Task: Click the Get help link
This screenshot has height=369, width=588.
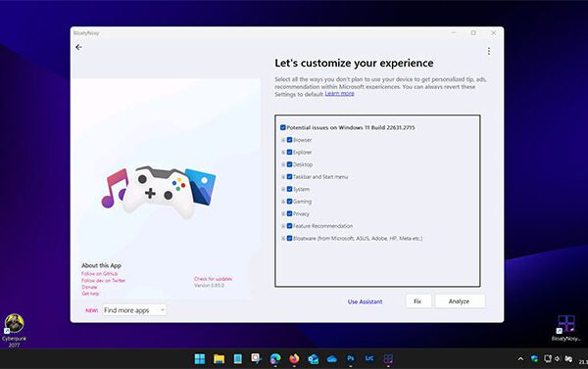Action: [x=90, y=294]
